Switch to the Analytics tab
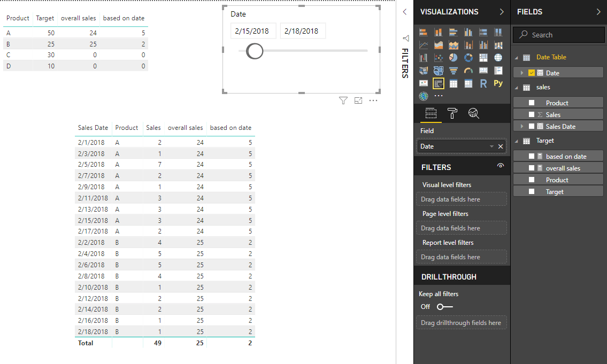The image size is (607, 364). tap(473, 113)
